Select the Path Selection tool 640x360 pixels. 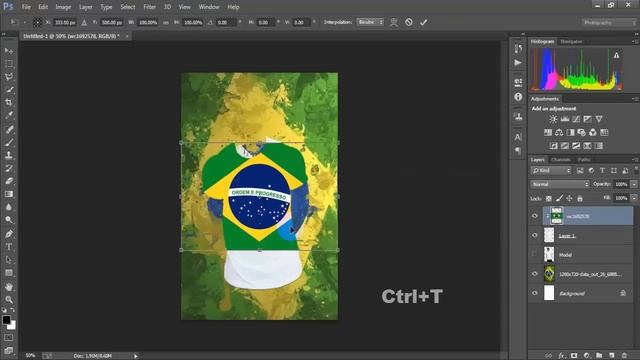point(9,260)
